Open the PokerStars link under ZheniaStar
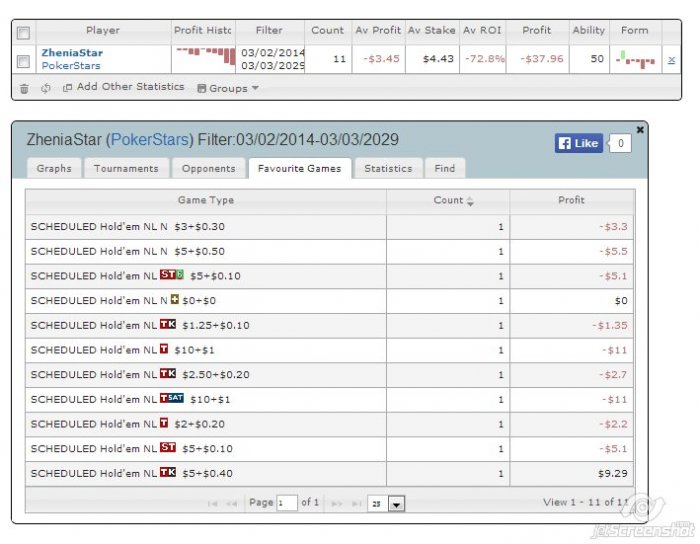This screenshot has width=700, height=544. (x=71, y=66)
